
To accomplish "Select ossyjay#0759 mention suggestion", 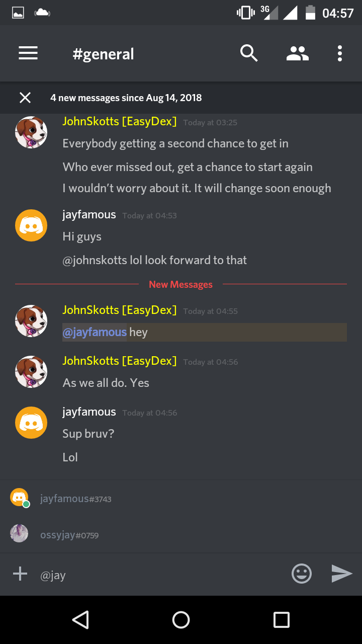I will (181, 534).
